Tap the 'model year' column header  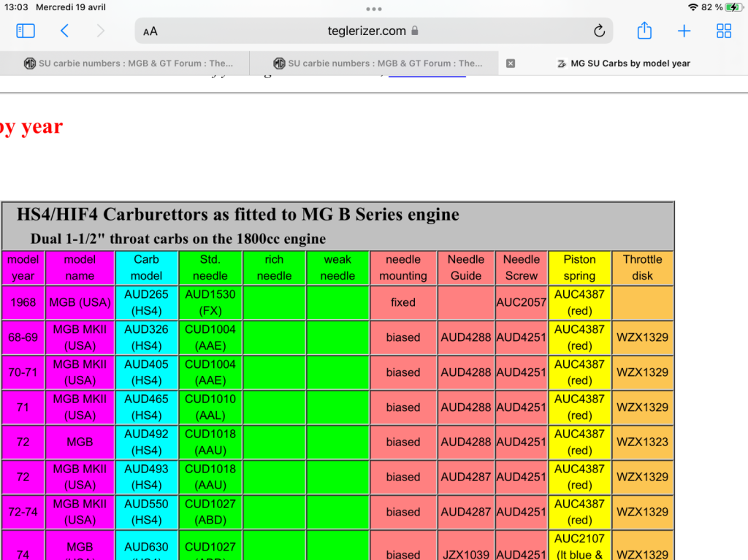(x=23, y=268)
